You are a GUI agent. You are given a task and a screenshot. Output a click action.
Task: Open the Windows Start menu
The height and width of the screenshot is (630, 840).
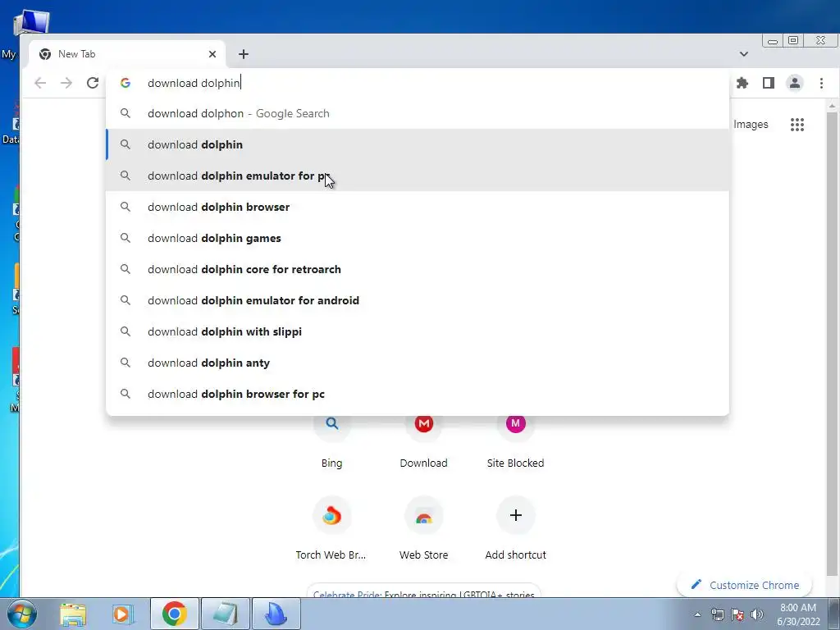21,614
